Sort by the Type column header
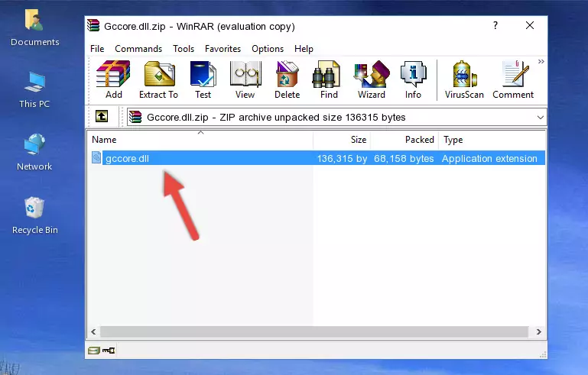The width and height of the screenshot is (588, 375). (492, 140)
